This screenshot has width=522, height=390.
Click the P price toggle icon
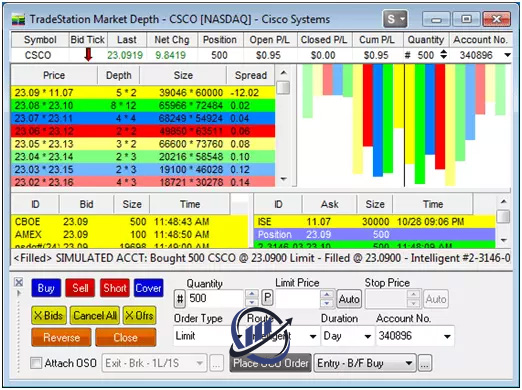(x=267, y=297)
